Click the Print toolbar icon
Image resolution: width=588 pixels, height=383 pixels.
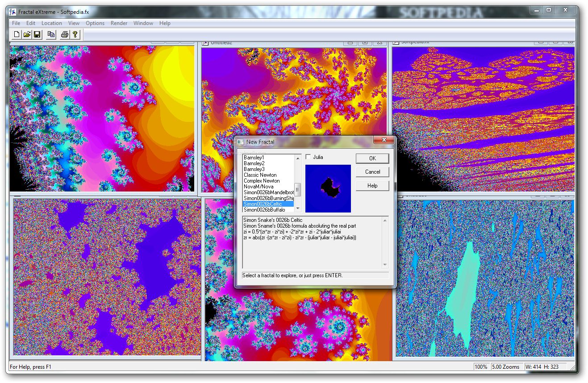coord(65,34)
